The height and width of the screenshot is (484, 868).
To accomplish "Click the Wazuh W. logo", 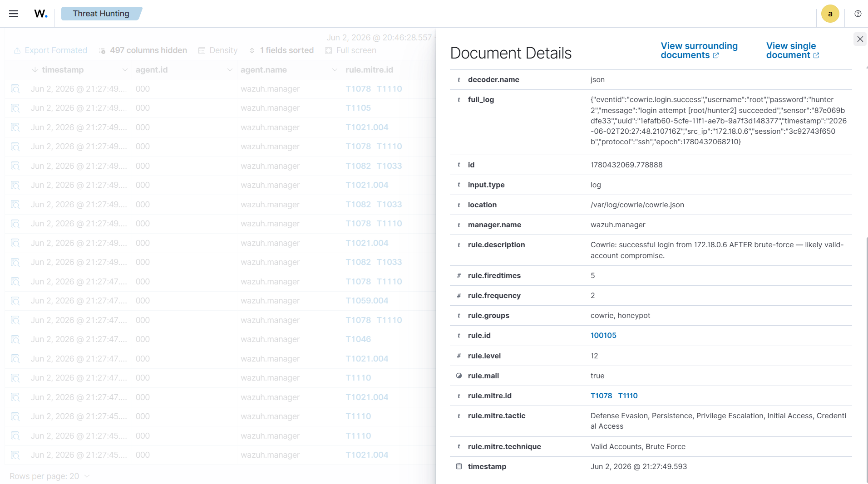I will click(x=41, y=14).
